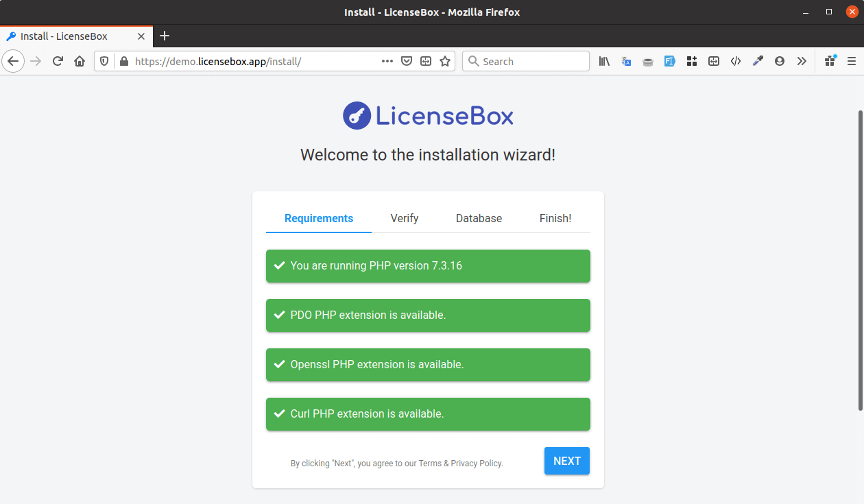Click the code brackets extension icon
The height and width of the screenshot is (504, 864).
pos(736,61)
